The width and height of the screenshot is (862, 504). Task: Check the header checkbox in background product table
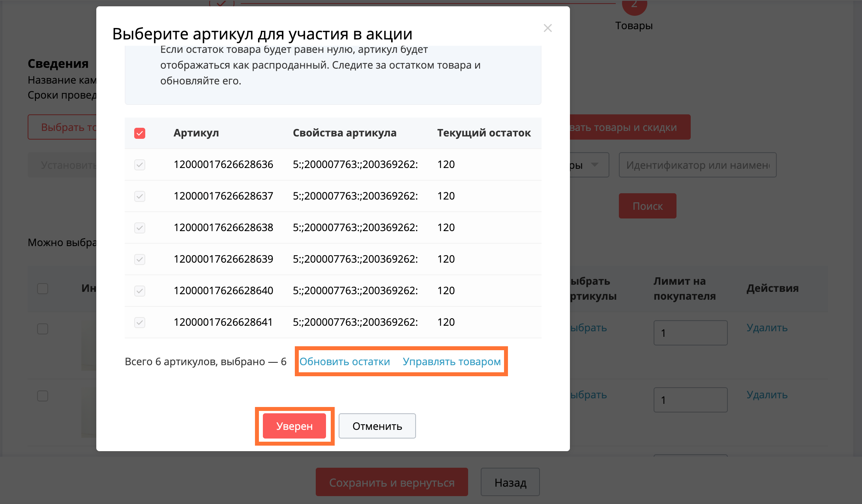point(43,289)
